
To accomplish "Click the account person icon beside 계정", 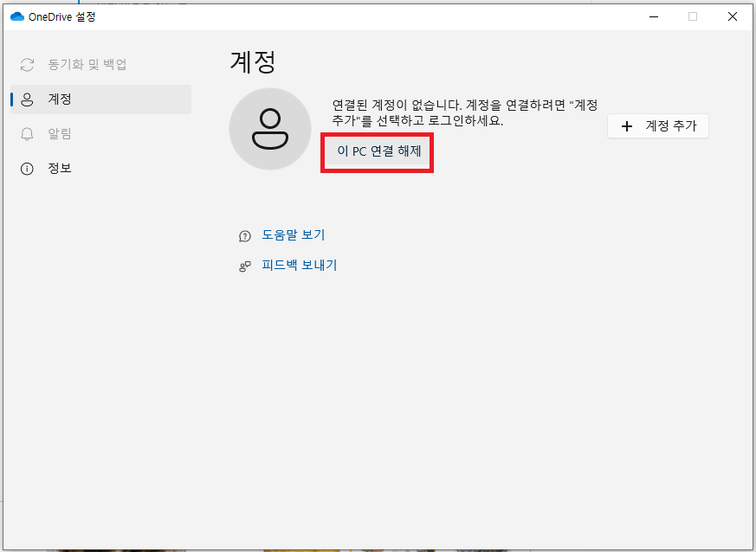I will click(27, 99).
